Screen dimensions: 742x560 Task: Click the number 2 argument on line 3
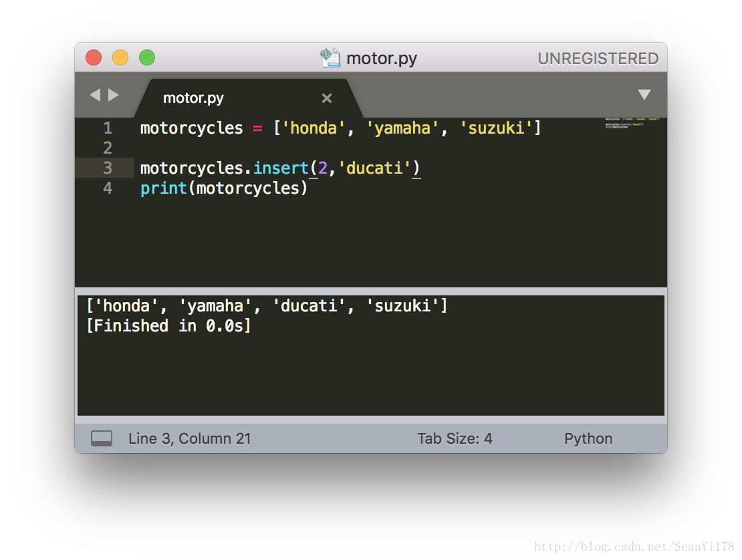click(323, 168)
